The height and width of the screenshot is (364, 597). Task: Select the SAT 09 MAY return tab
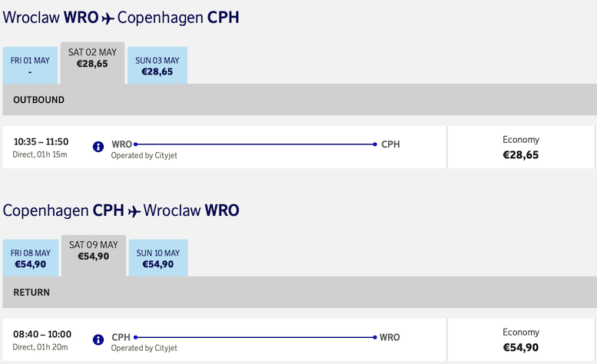coord(94,256)
